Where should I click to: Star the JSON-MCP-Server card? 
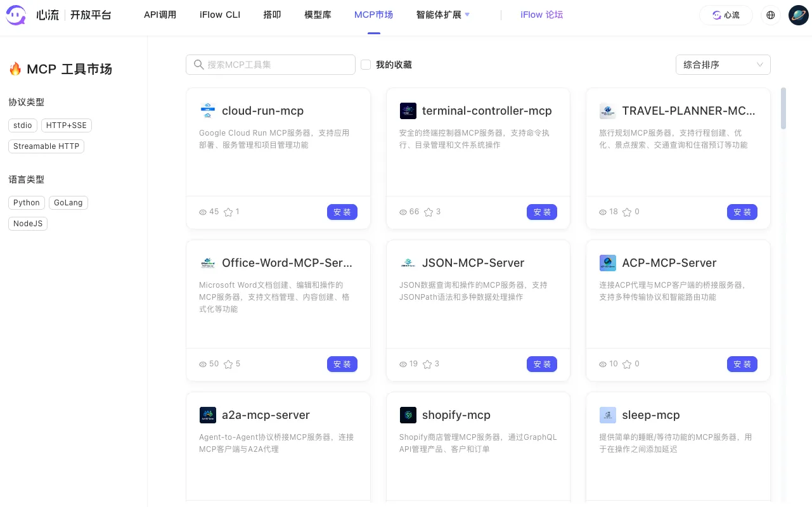[x=427, y=364]
